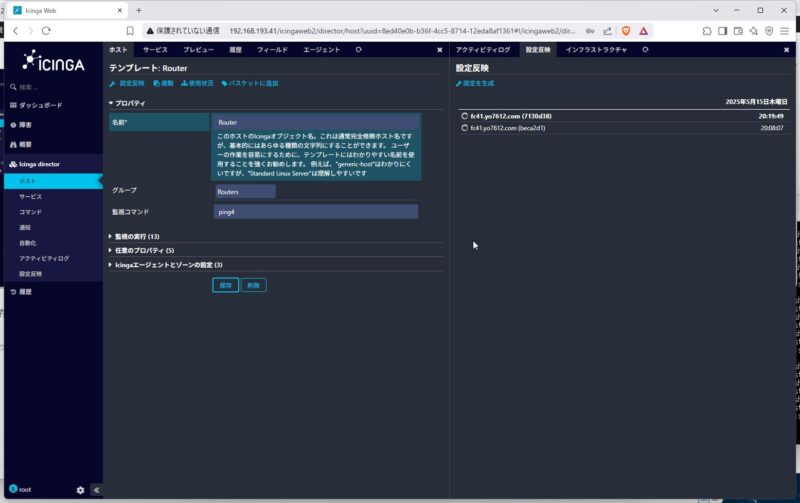
Task: Collapse the プロパティ section
Action: (127, 103)
